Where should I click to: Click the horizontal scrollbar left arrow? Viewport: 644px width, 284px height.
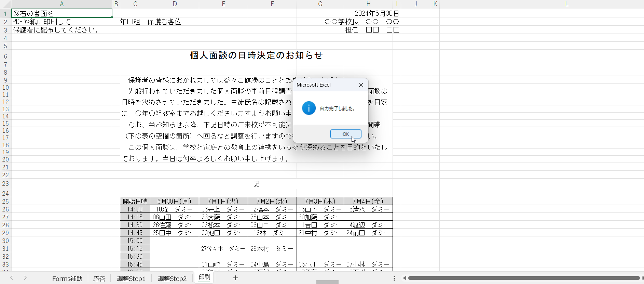pyautogui.click(x=405, y=278)
